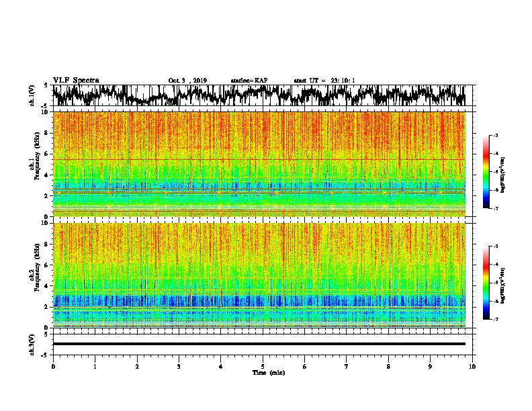The width and height of the screenshot is (532, 411).
Task: Click the '0' tick on the time axis
Action: 53,367
